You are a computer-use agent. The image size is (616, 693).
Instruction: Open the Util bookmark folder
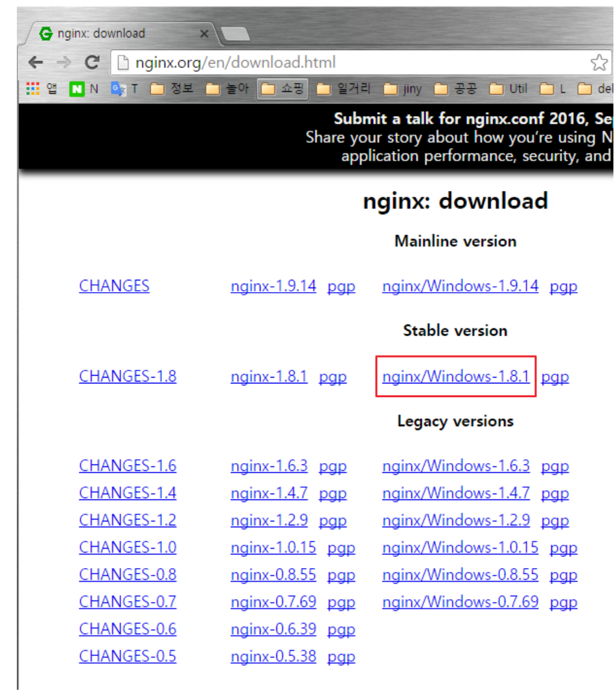508,89
